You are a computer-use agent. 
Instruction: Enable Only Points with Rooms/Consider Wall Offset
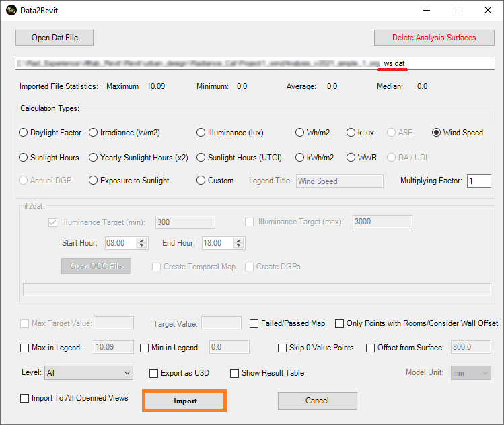pos(339,323)
